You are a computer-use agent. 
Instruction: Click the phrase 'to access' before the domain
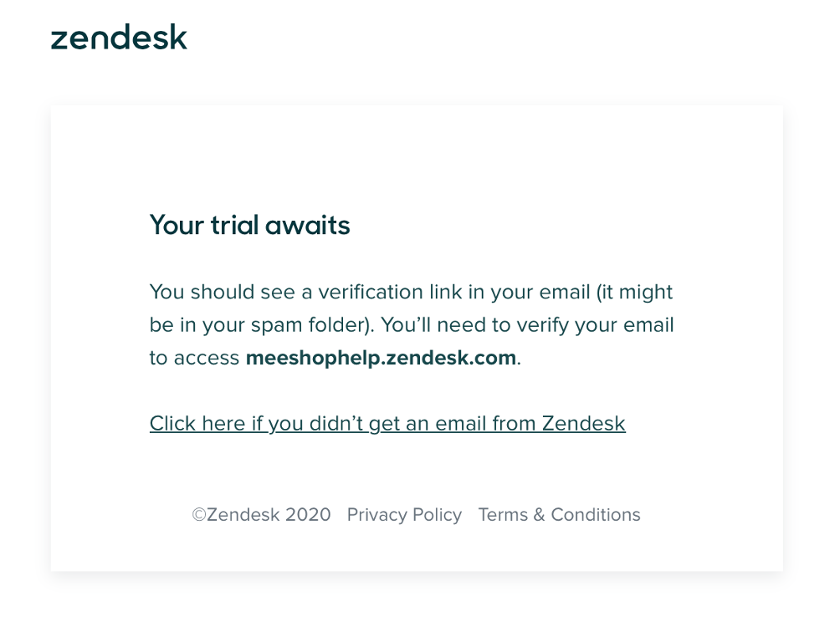[x=194, y=358]
